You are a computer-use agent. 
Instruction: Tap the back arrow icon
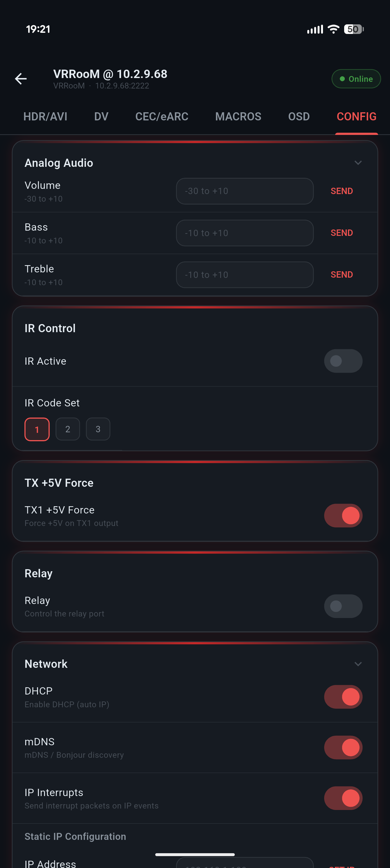[x=21, y=79]
